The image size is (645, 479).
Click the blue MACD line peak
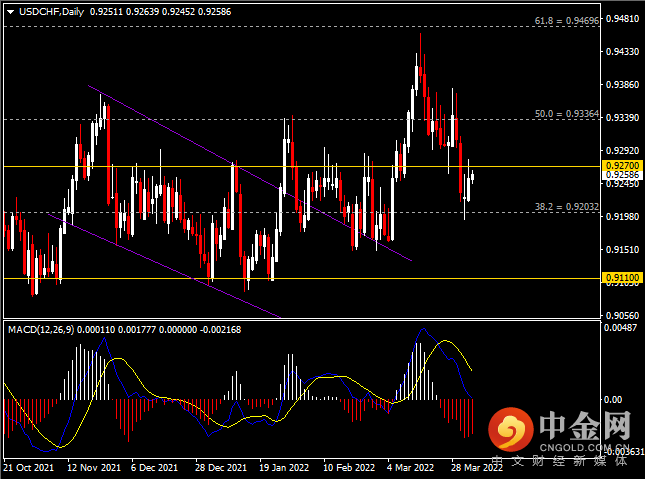pyautogui.click(x=423, y=329)
